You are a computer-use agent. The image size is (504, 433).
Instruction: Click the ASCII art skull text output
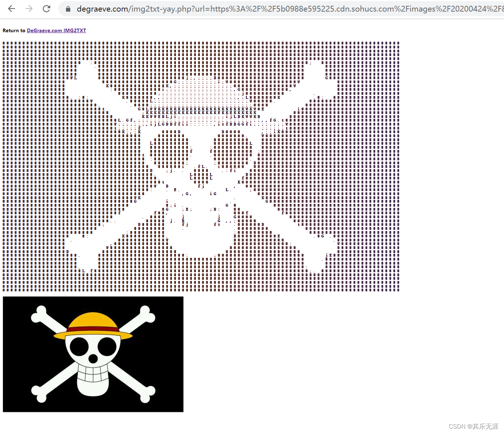click(x=201, y=167)
